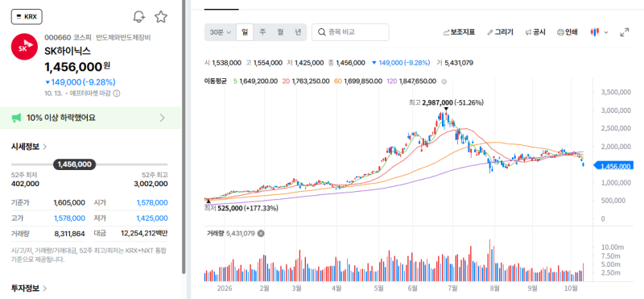
Task: Open the 30분 minute interval dropdown
Action: (x=221, y=32)
